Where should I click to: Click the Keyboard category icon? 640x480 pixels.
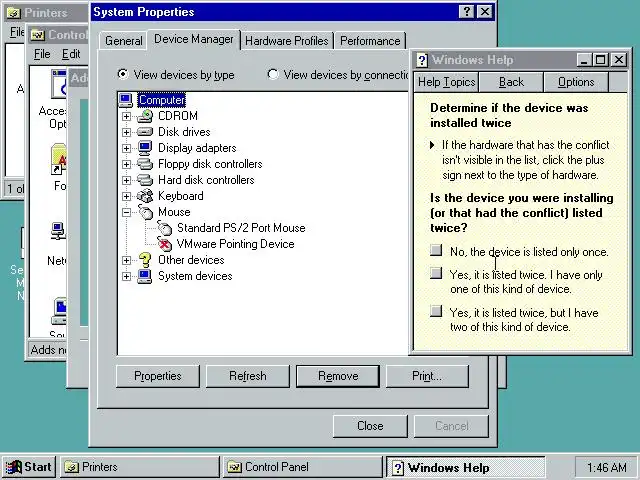click(x=145, y=196)
